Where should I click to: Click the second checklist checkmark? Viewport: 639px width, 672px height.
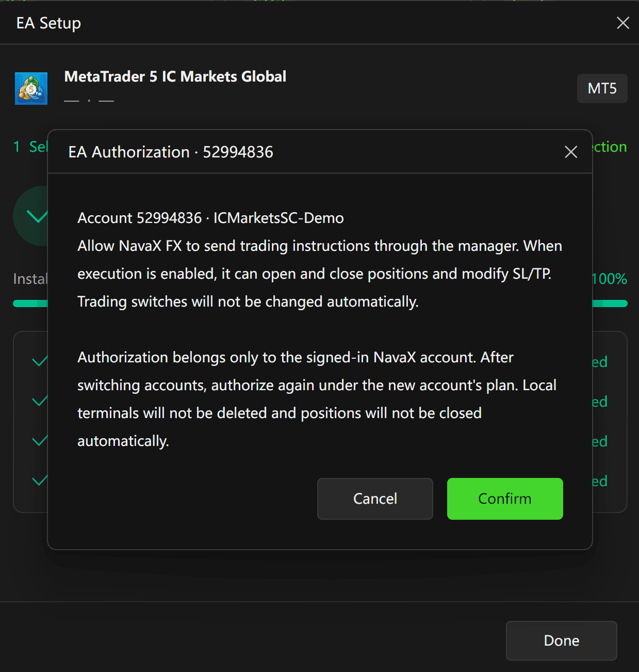[40, 401]
